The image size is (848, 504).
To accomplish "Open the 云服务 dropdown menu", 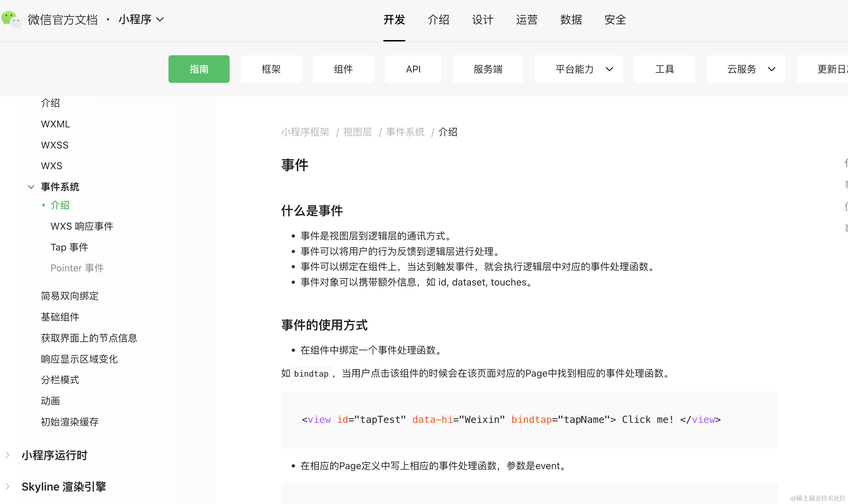I will click(746, 69).
